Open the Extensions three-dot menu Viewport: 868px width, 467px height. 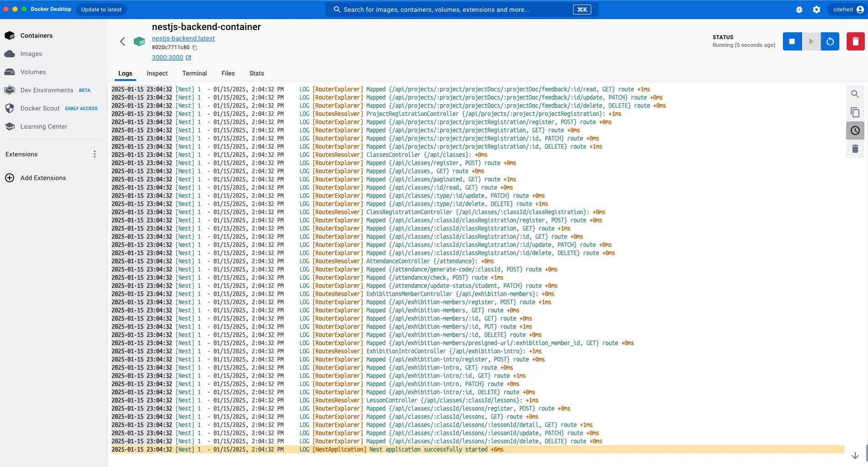point(95,154)
